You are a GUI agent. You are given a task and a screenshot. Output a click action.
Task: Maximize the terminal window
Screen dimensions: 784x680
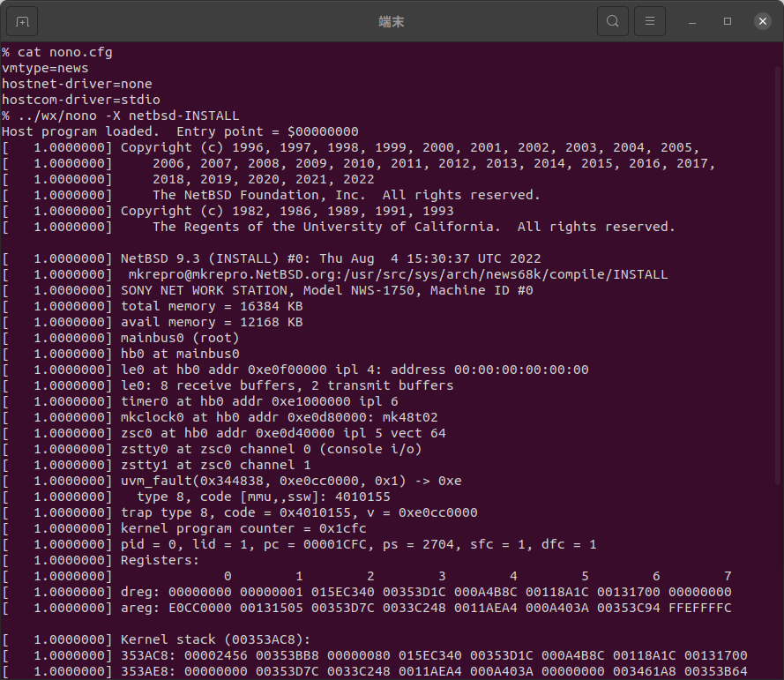point(728,21)
